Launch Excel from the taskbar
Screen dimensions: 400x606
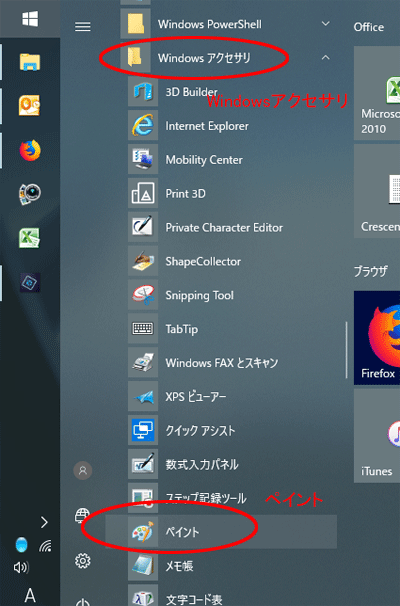[30, 238]
